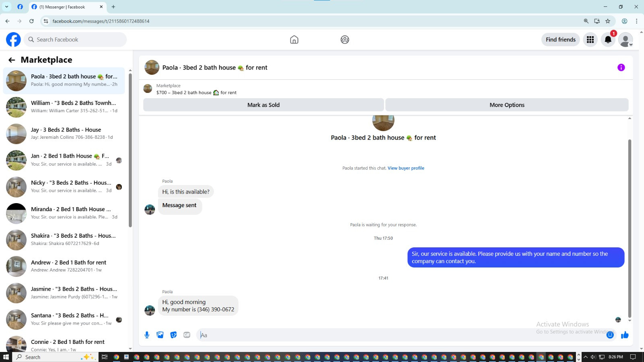Screen dimensions: 644x362
Task: Open Jasmine's conversation
Action: point(64,293)
